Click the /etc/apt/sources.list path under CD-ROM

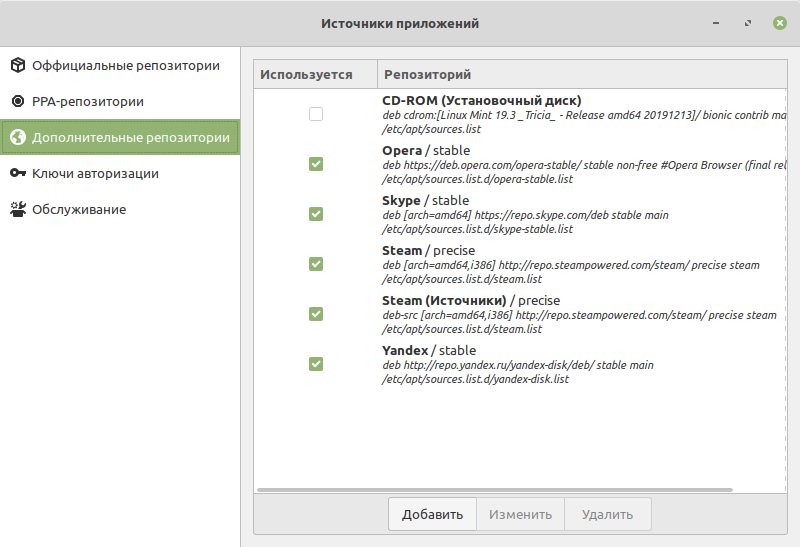(432, 129)
